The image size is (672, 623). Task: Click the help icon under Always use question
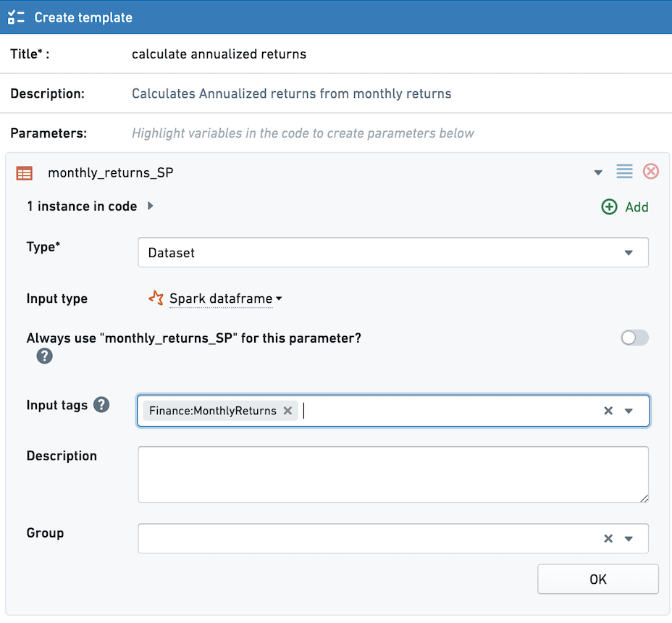45,356
